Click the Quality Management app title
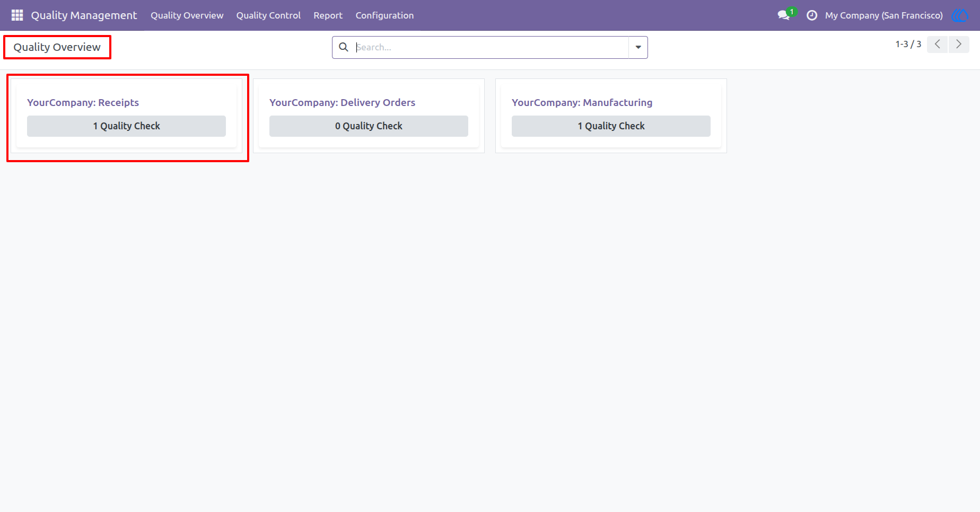This screenshot has width=980, height=512. coord(84,15)
